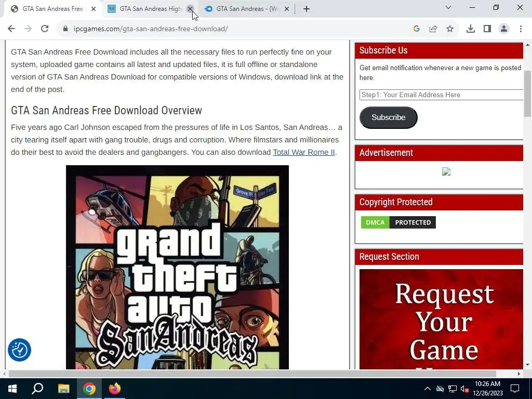The image size is (532, 399).
Task: Open a new tab with plus
Action: (307, 9)
